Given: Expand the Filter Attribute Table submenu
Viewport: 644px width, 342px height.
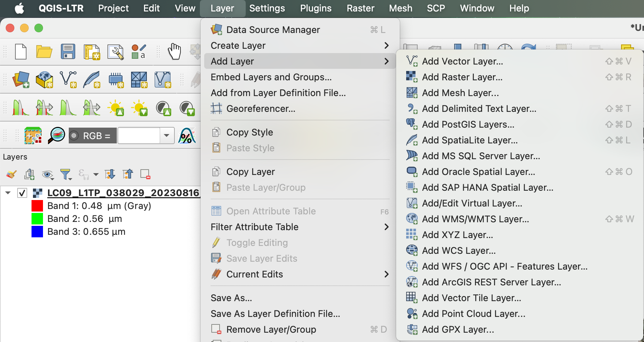Looking at the screenshot, I should pos(300,227).
